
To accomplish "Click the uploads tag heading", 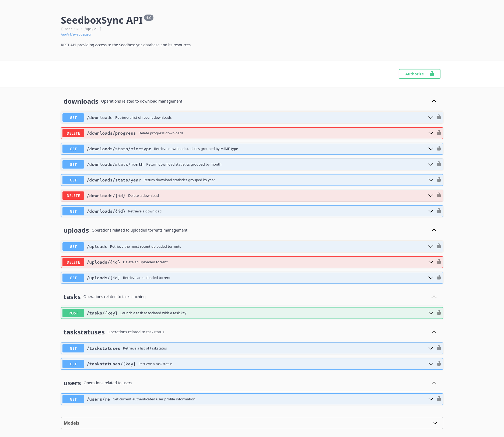I will [x=76, y=230].
